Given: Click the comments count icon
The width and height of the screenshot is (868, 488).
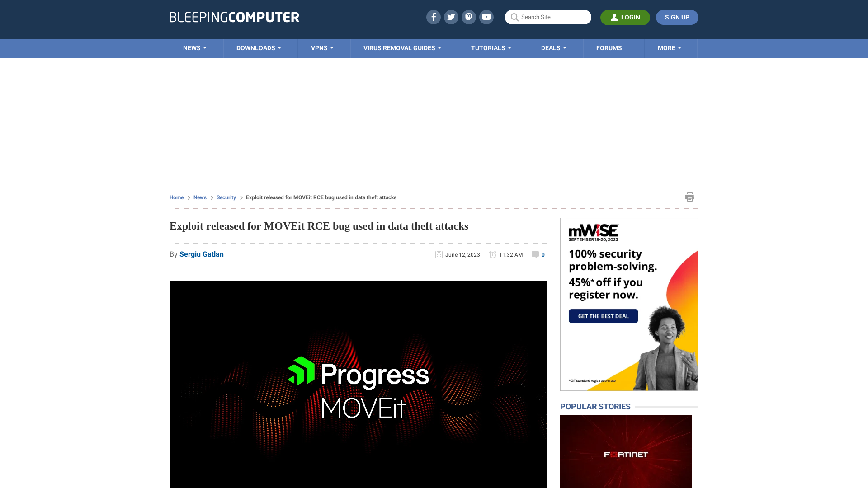Looking at the screenshot, I should tap(534, 254).
